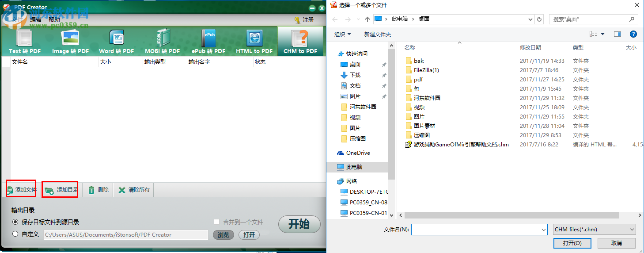This screenshot has height=253, width=644.
Task: Click the 打开 output folder button
Action: [249, 235]
